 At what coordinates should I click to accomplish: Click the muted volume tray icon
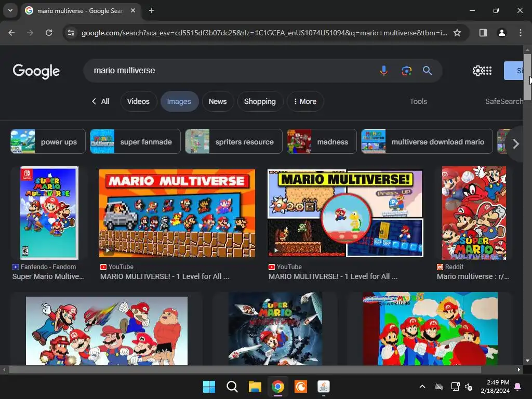[x=469, y=387]
